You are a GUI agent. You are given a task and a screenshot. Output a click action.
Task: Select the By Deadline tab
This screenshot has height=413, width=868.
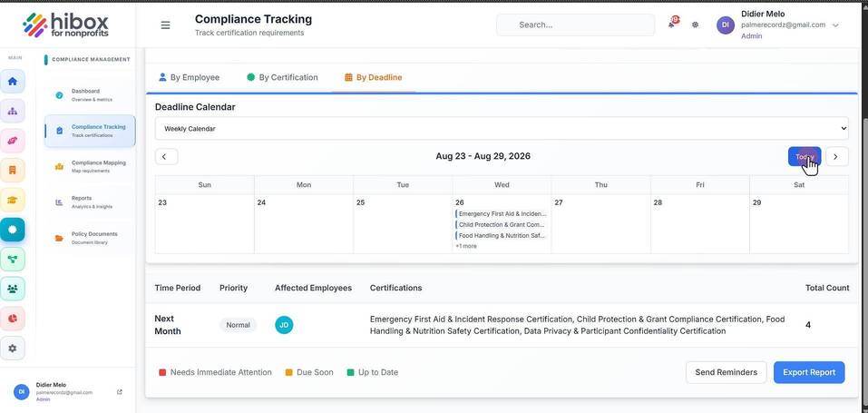click(374, 78)
